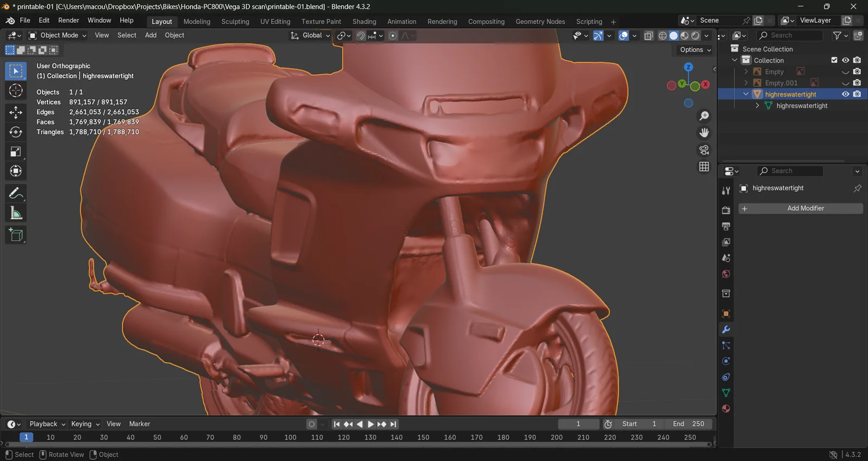Expand highreswatertight mesh data child
Image resolution: width=868 pixels, height=461 pixels.
tap(757, 106)
